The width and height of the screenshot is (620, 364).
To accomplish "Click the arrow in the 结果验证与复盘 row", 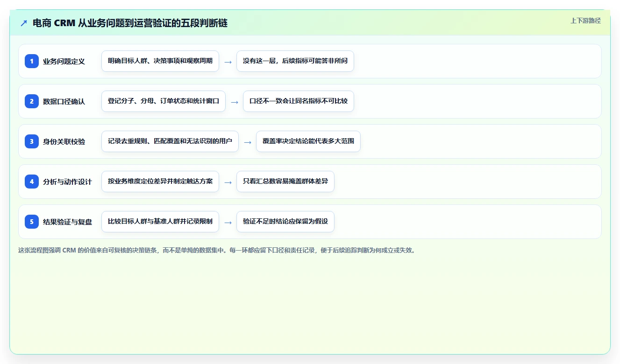I will (x=228, y=222).
